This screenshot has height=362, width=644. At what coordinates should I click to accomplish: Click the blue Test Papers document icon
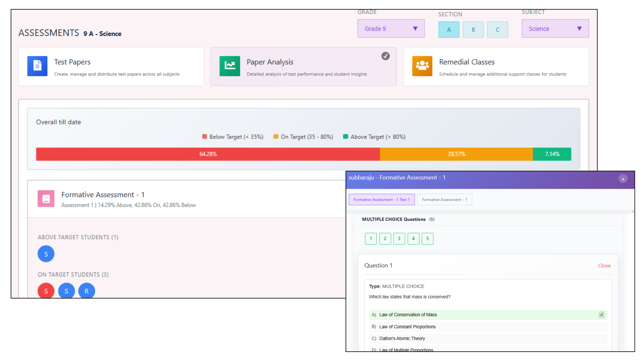coord(37,66)
